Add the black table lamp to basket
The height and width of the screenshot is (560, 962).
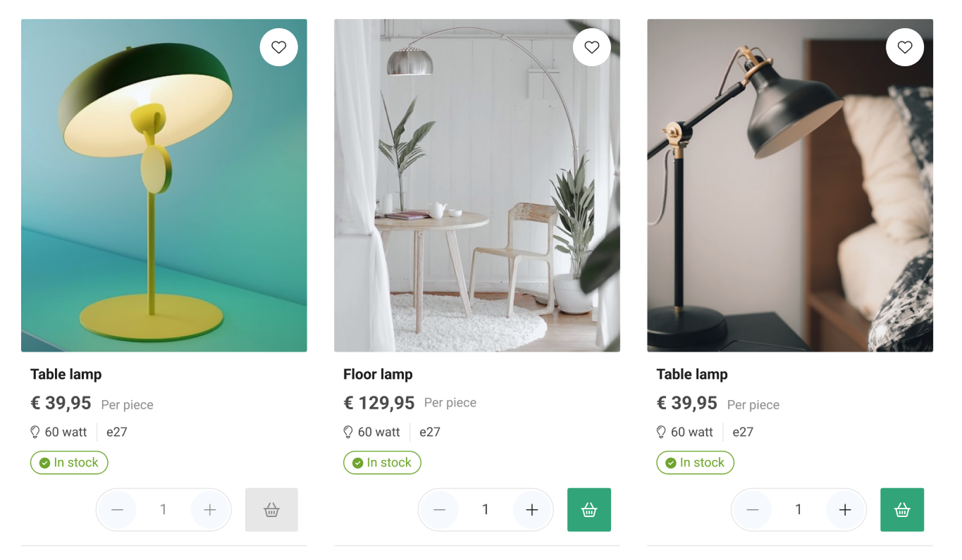click(x=901, y=509)
